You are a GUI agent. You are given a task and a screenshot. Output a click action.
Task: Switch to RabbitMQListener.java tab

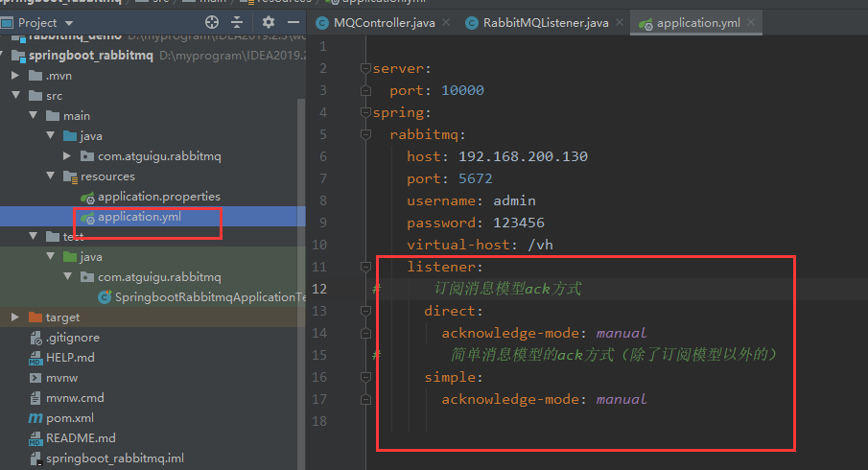pyautogui.click(x=545, y=23)
